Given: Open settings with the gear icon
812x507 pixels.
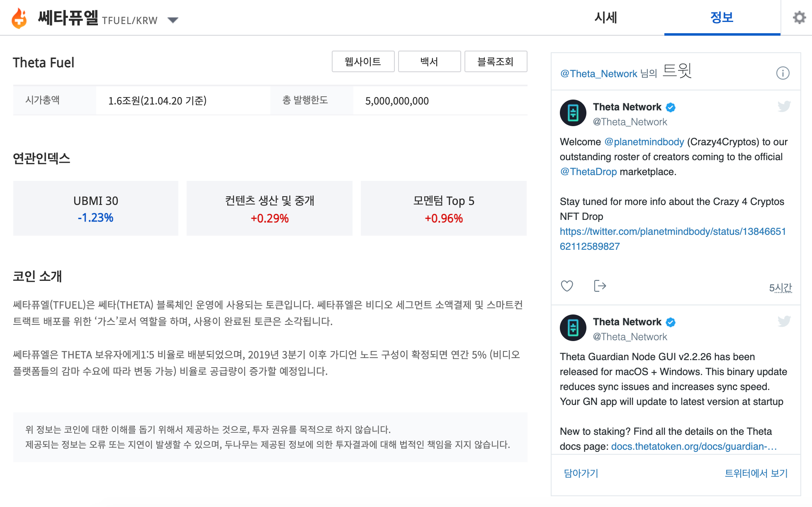Looking at the screenshot, I should point(799,17).
